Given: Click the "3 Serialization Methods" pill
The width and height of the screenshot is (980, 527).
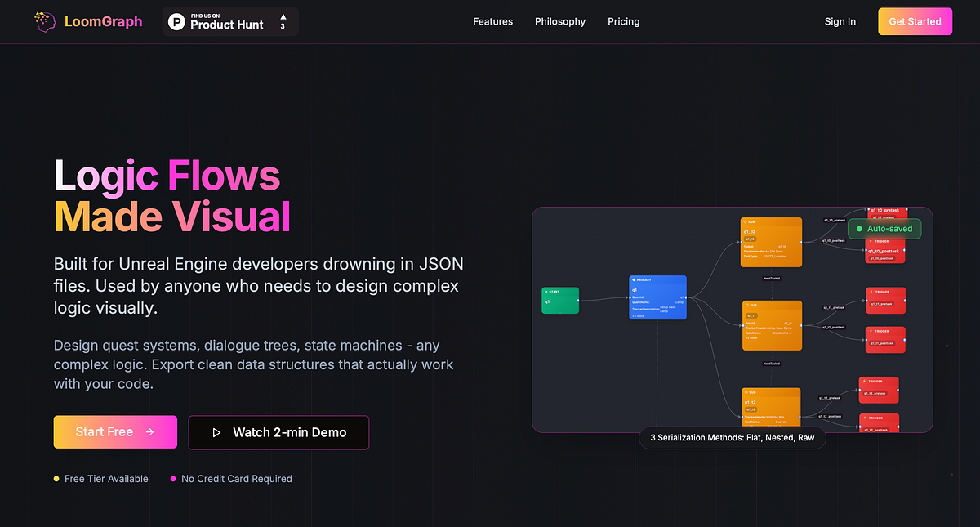Looking at the screenshot, I should pyautogui.click(x=733, y=438).
